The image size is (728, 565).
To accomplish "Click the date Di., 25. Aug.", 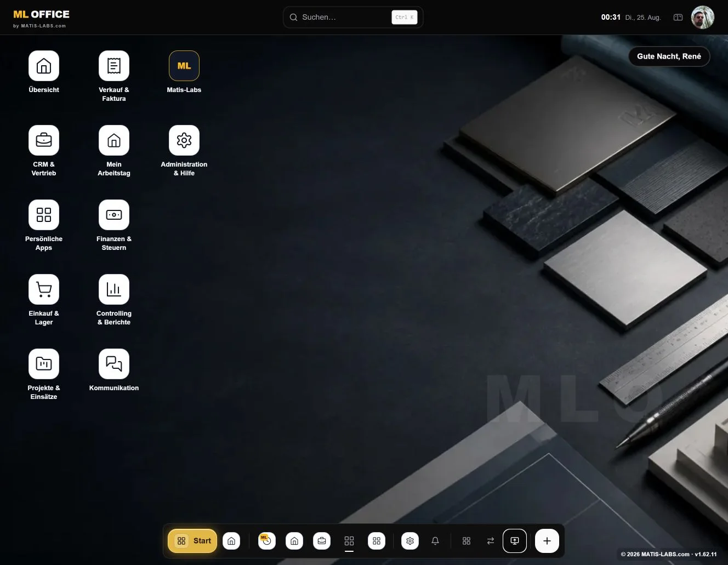I will [643, 18].
